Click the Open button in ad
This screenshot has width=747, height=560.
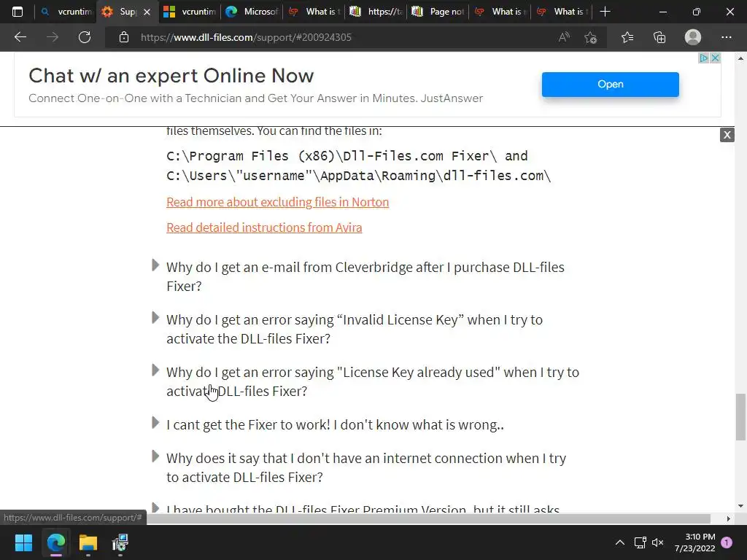611,85
